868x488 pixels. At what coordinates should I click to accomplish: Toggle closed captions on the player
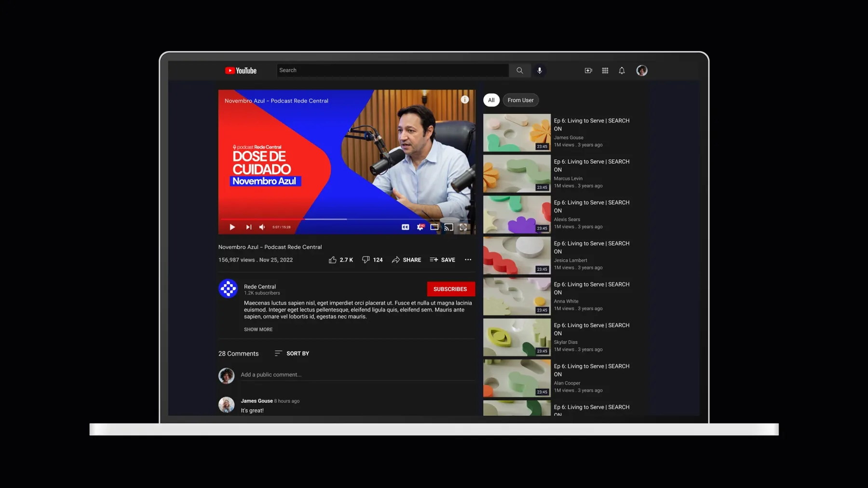coord(406,227)
